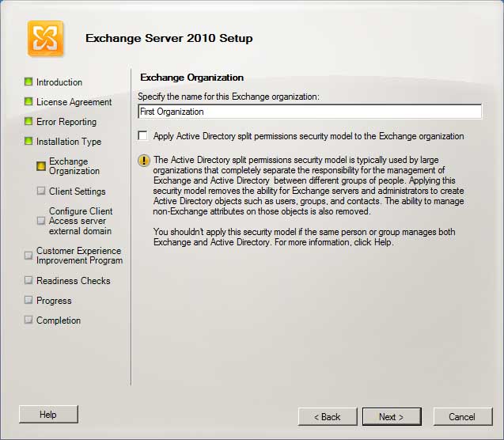Click the gray indicator beside Readiness Checks

pyautogui.click(x=28, y=280)
